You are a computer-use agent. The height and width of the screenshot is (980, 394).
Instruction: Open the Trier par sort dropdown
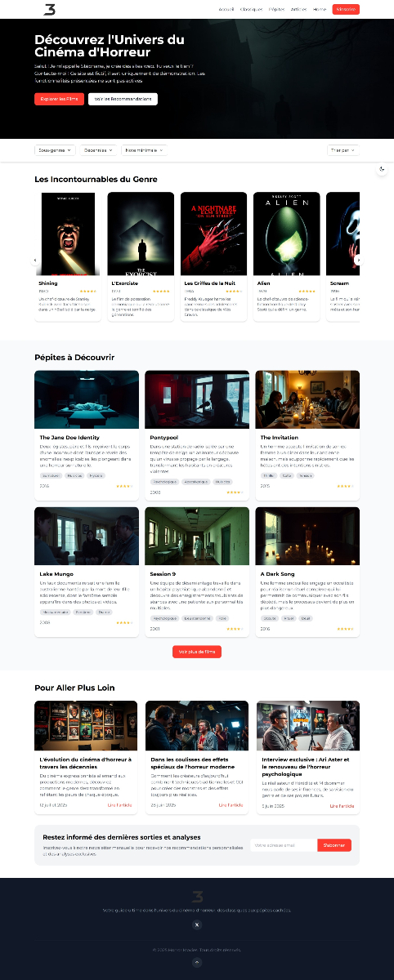coord(343,150)
